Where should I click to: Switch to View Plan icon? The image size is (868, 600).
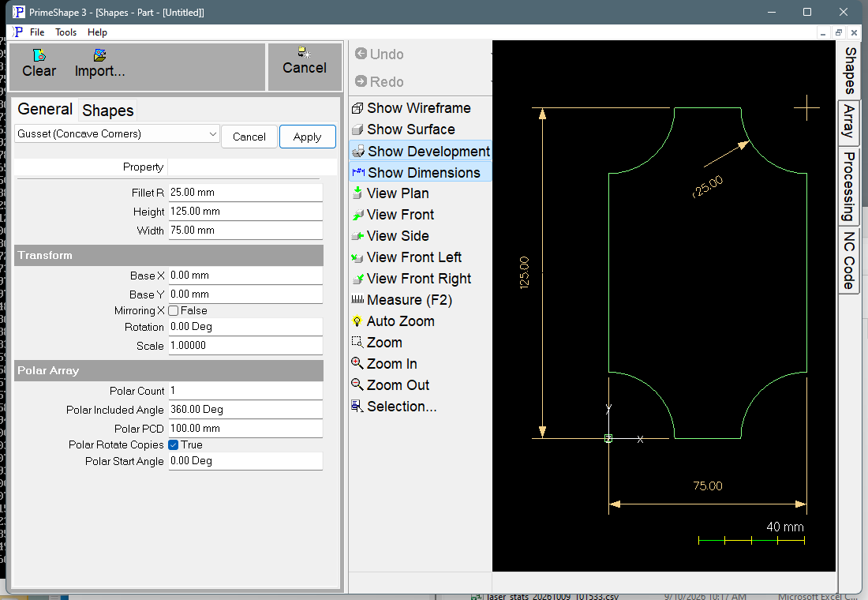click(357, 193)
